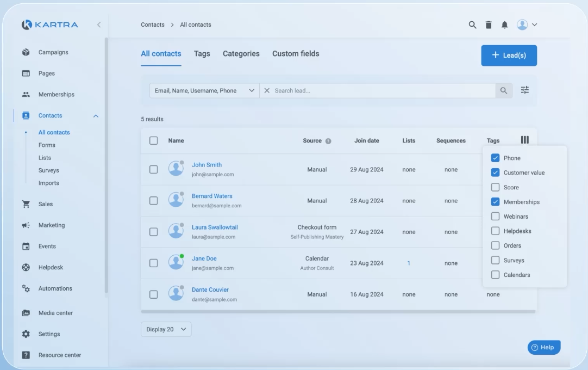This screenshot has width=588, height=370.
Task: Open the user profile avatar menu
Action: coord(522,25)
